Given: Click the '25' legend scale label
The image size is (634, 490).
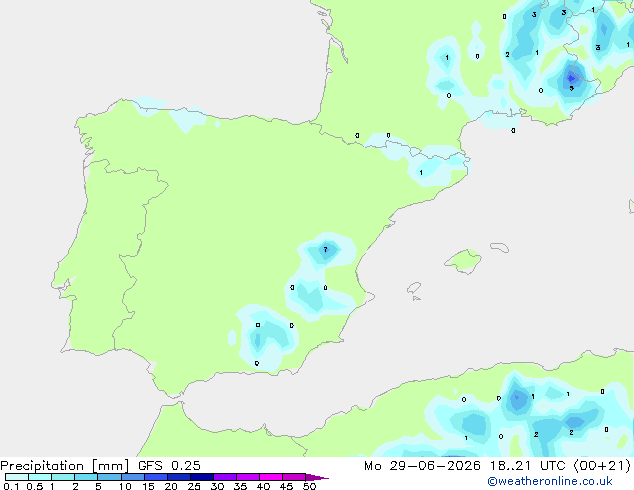Looking at the screenshot, I should click(x=194, y=486).
